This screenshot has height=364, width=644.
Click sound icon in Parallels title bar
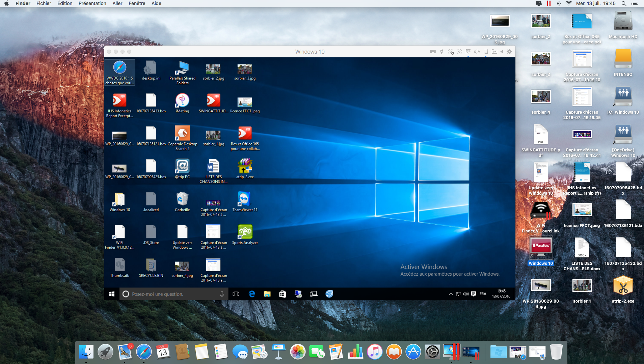coord(477,52)
